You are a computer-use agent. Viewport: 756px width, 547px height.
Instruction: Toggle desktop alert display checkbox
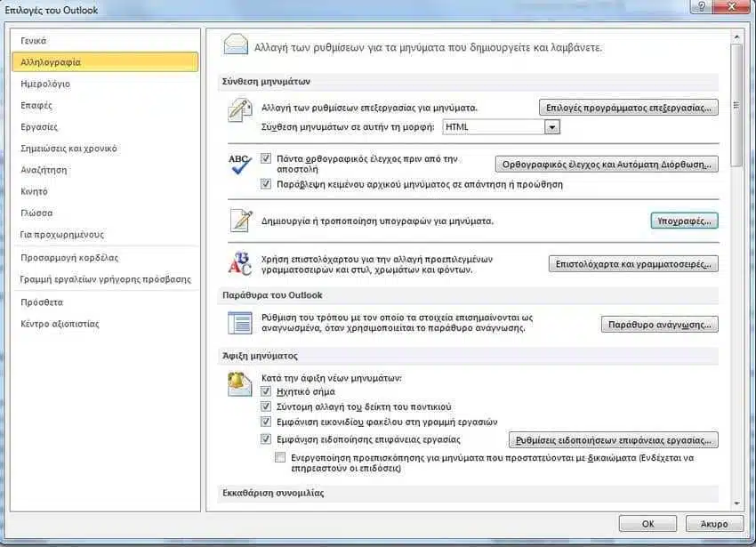coord(266,439)
